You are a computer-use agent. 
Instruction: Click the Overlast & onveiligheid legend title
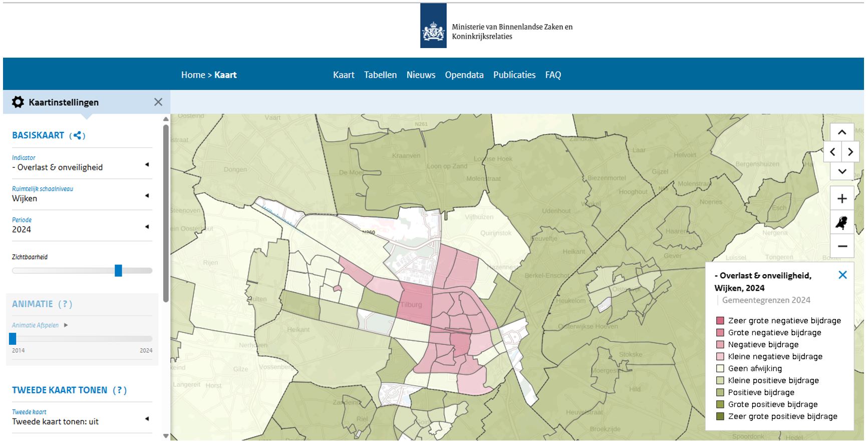pos(763,282)
